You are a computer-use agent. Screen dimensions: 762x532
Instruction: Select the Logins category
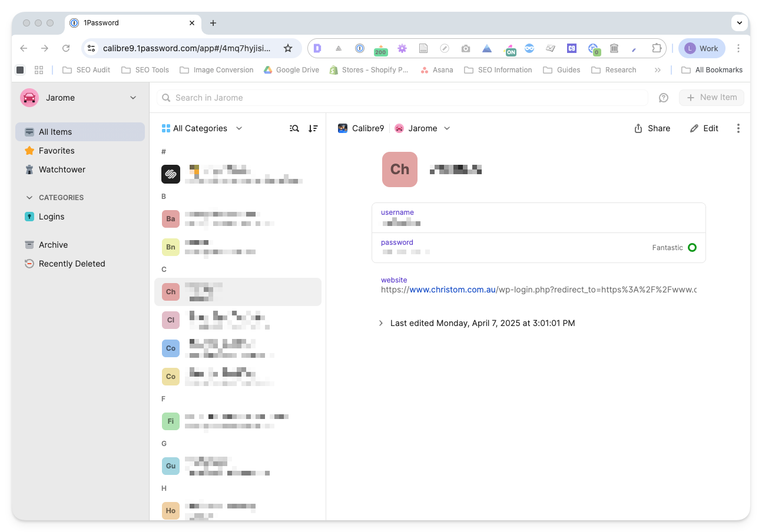point(51,217)
